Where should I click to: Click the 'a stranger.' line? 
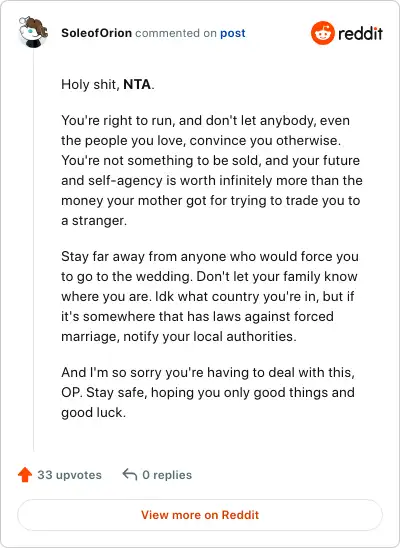pos(94,221)
